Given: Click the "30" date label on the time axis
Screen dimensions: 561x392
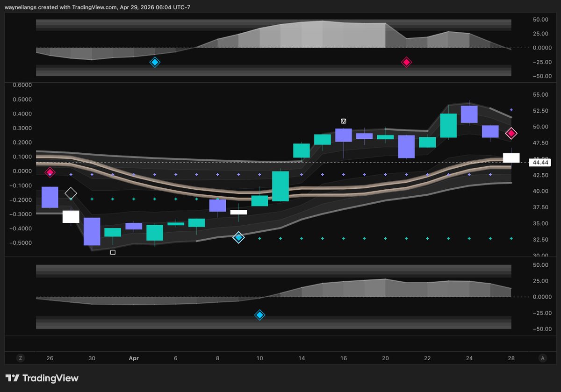Looking at the screenshot, I should 92,358.
